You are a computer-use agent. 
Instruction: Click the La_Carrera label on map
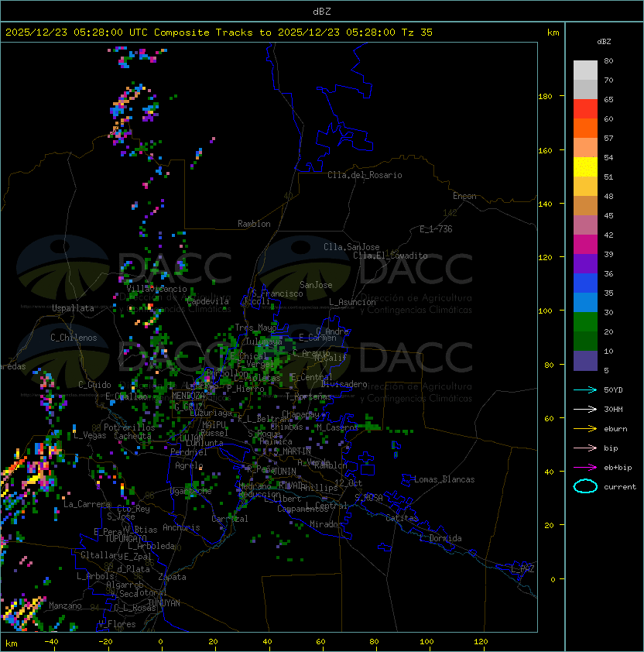point(87,504)
